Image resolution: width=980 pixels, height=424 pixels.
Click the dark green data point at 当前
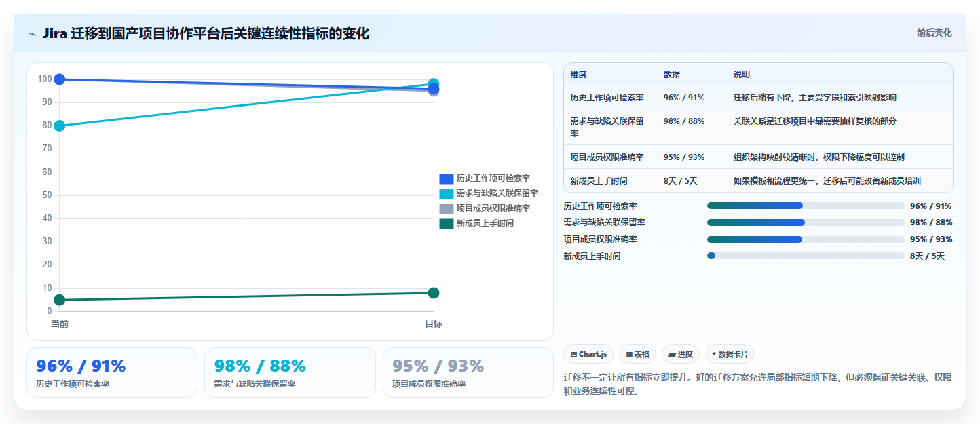click(60, 300)
